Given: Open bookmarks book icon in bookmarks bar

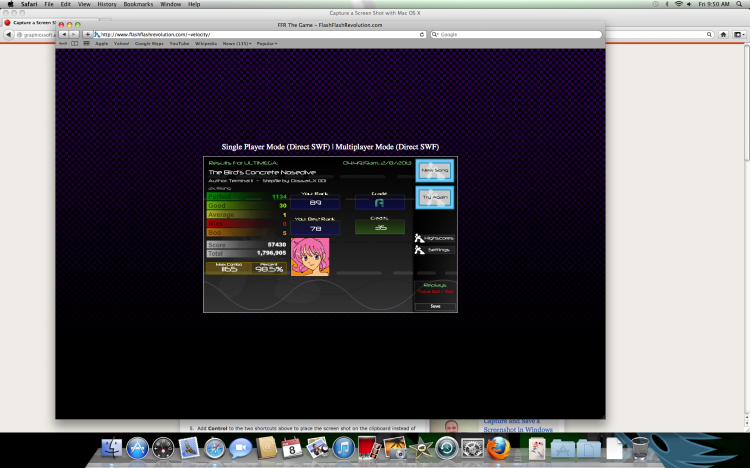Looking at the screenshot, I should pyautogui.click(x=75, y=44).
